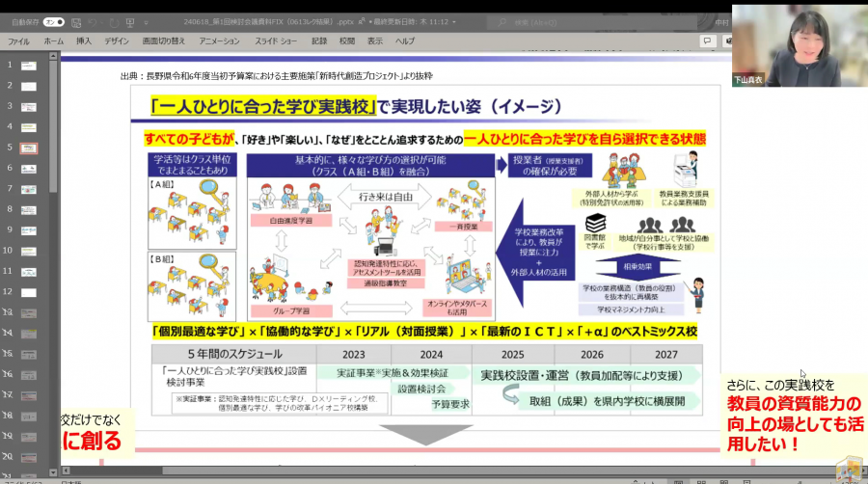The height and width of the screenshot is (484, 868).
Task: Switch to the ホーム tab
Action: [x=54, y=40]
